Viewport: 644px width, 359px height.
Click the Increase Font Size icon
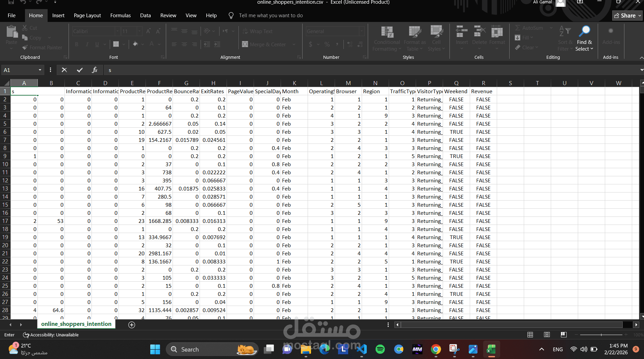point(149,31)
